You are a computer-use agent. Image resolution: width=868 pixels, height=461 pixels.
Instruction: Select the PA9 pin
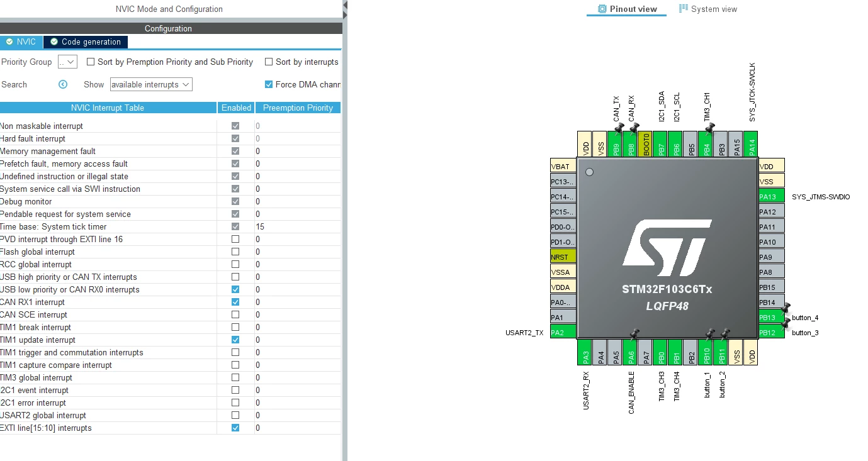pyautogui.click(x=771, y=257)
